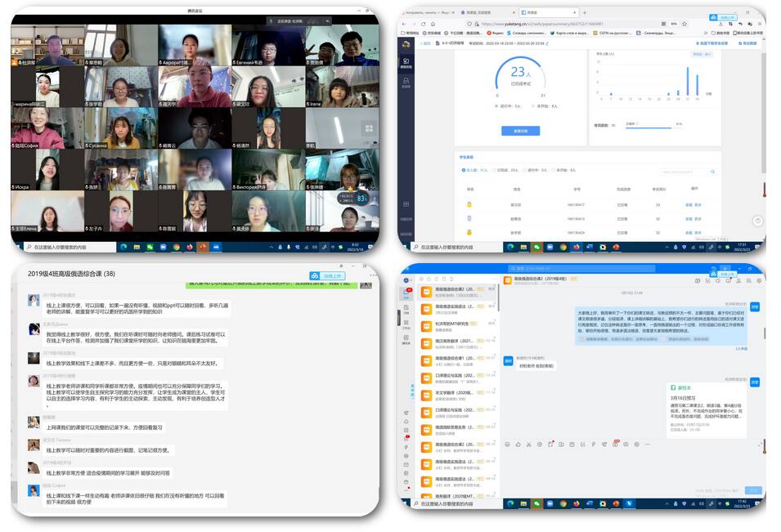Select the total students (31人) radio filter
Viewport: 781px width, 532px height.
click(464, 170)
